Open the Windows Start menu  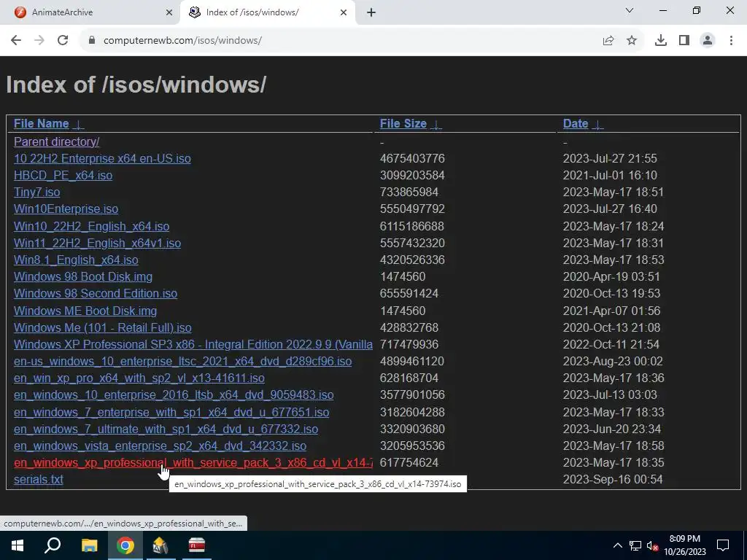click(x=18, y=545)
